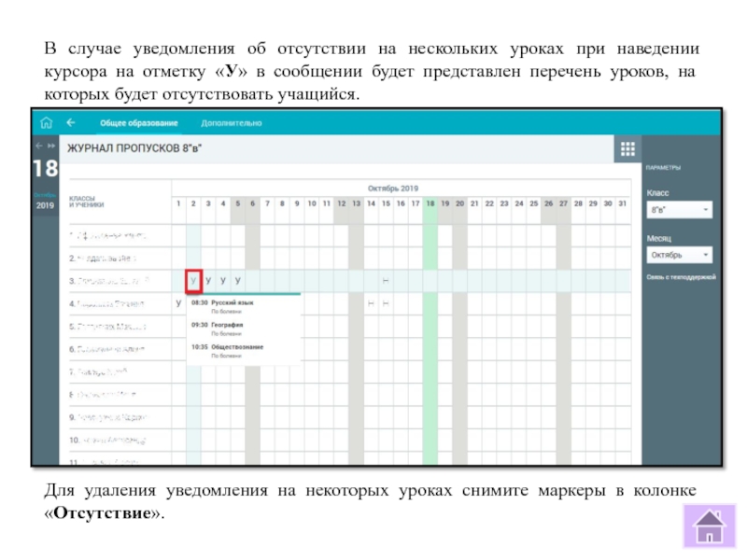
Task: Click the highlighted У mark on October 2
Action: (x=193, y=280)
